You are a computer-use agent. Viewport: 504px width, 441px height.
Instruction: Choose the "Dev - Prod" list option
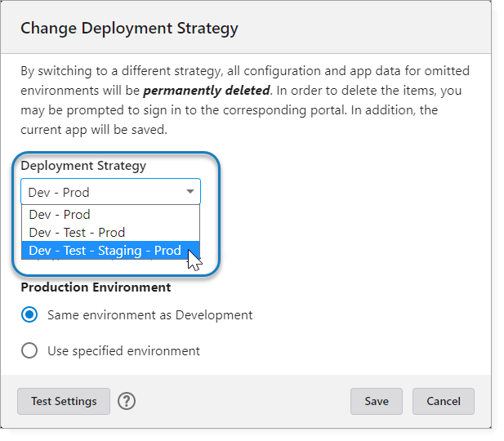(60, 215)
